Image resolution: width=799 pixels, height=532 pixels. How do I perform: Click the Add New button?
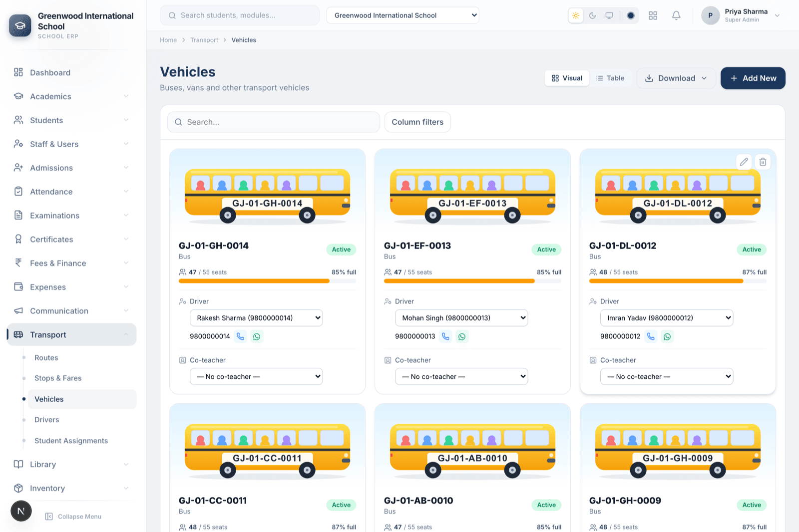(753, 78)
